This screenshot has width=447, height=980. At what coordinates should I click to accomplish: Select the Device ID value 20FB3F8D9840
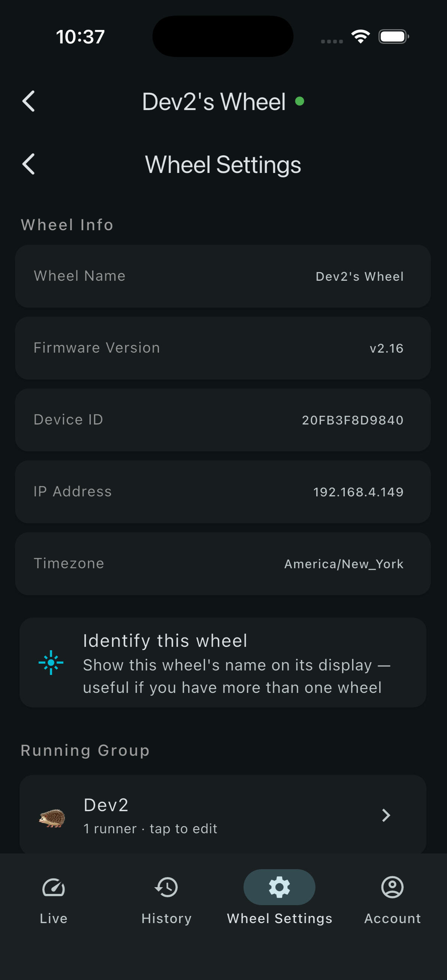click(x=353, y=420)
